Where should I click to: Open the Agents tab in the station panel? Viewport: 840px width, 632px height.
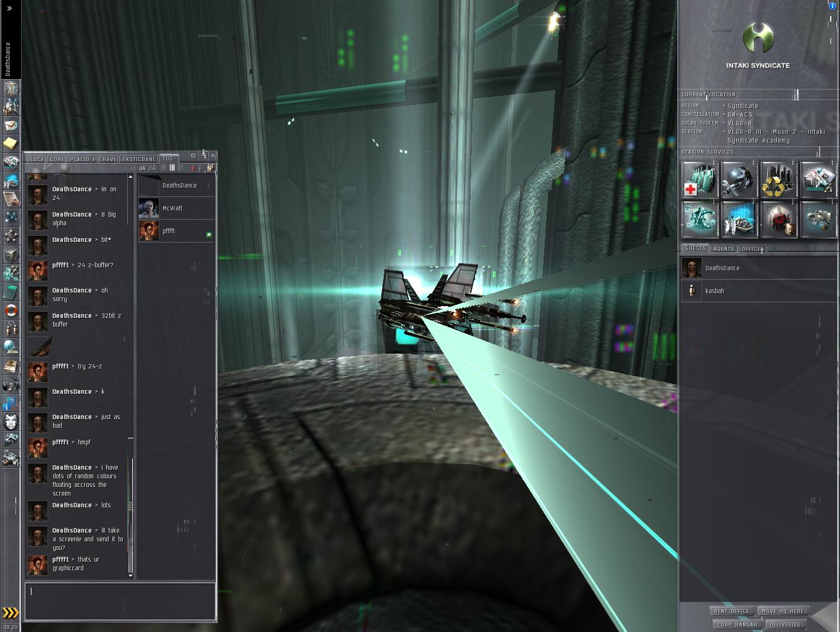pos(723,249)
